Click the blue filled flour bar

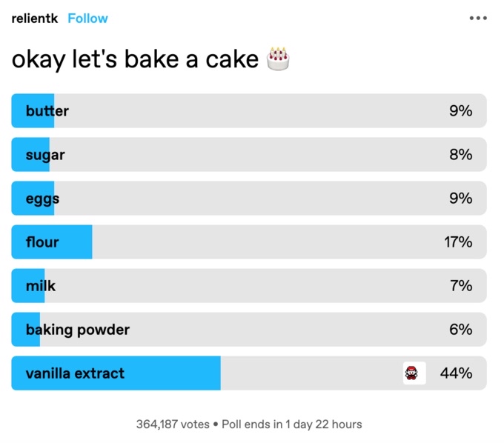[x=52, y=242]
